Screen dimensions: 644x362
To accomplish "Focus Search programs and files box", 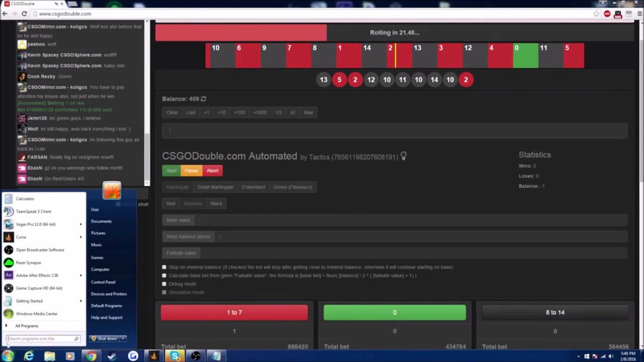I will click(x=43, y=339).
